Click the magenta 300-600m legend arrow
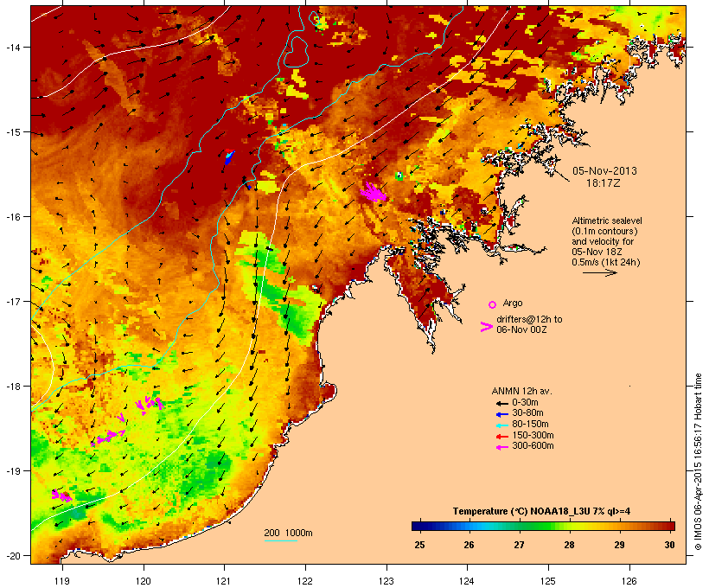The image size is (709, 588). [501, 447]
